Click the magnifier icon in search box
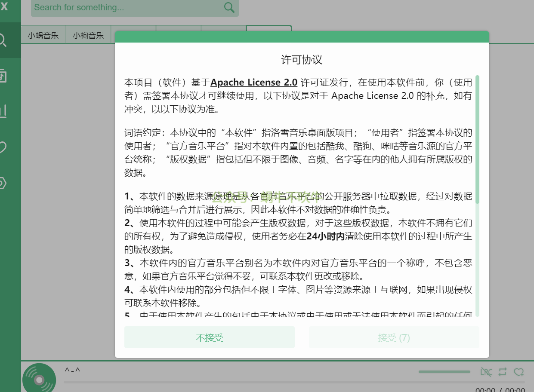Screen dimensions: 534x392 pyautogui.click(x=229, y=7)
